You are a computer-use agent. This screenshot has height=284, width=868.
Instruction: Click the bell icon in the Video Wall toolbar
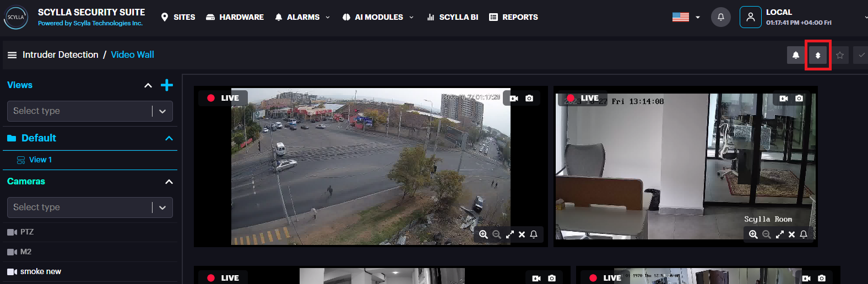pyautogui.click(x=796, y=55)
